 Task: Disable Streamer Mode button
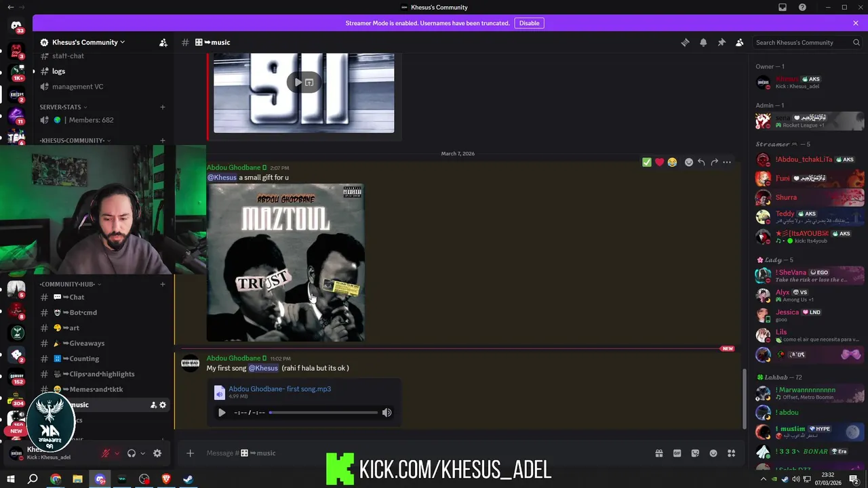529,23
